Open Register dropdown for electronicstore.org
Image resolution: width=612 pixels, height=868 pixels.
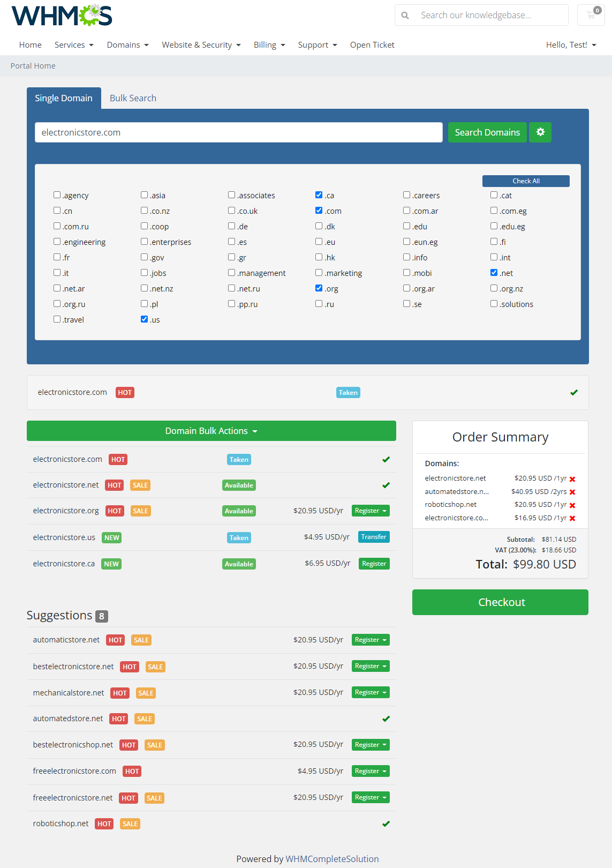(371, 511)
